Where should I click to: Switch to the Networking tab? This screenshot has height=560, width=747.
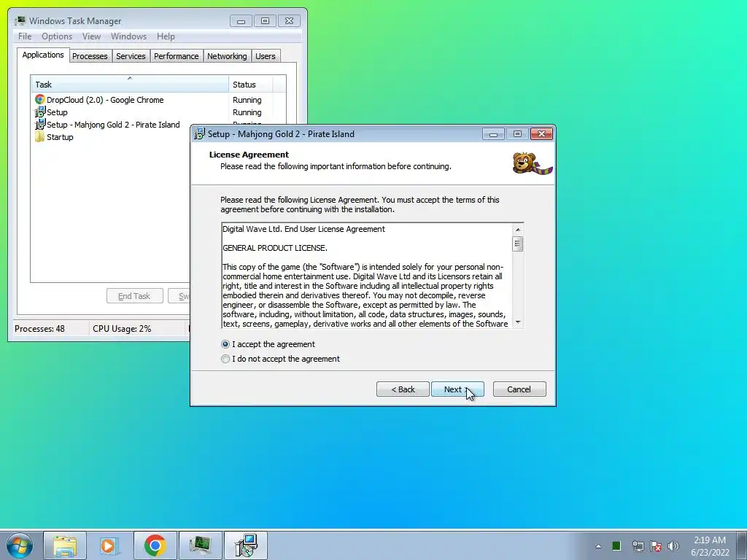[x=228, y=56]
